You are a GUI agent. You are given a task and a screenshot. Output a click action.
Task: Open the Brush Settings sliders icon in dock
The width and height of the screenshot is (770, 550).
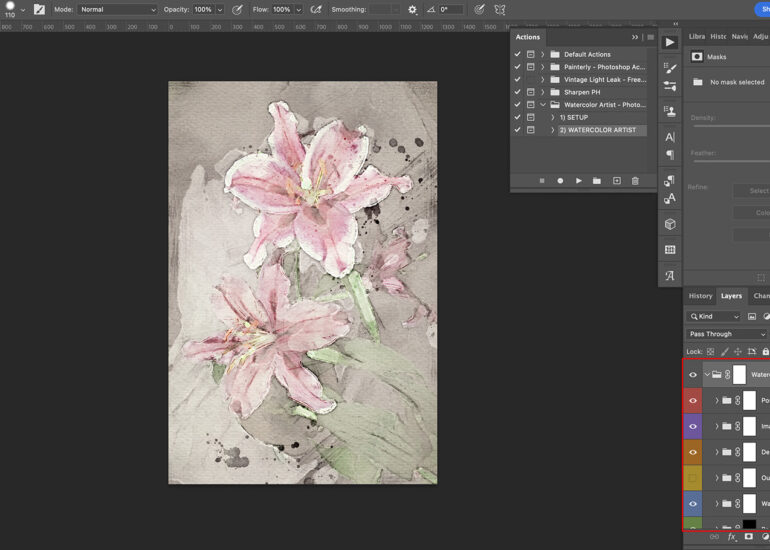coord(670,86)
